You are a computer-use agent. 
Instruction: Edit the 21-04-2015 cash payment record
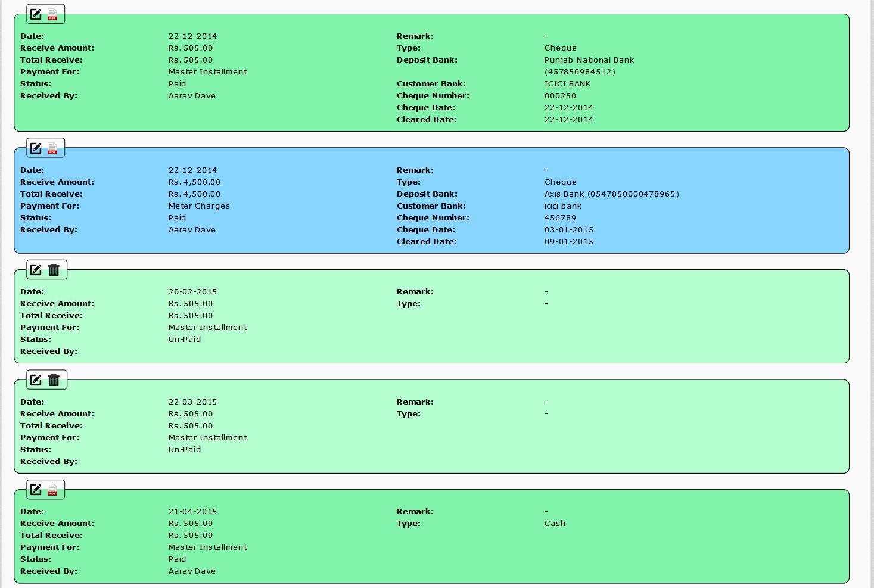(x=36, y=490)
